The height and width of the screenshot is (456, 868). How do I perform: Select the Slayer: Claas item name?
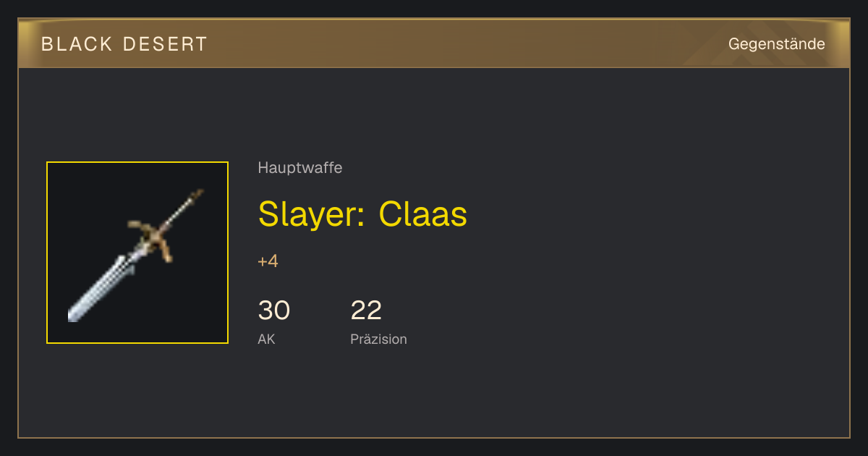pos(362,214)
